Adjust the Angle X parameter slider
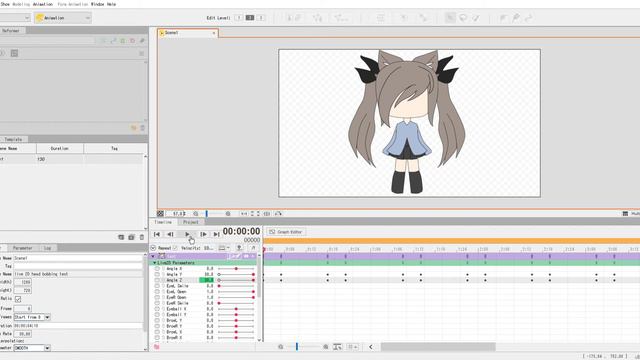 (236, 269)
